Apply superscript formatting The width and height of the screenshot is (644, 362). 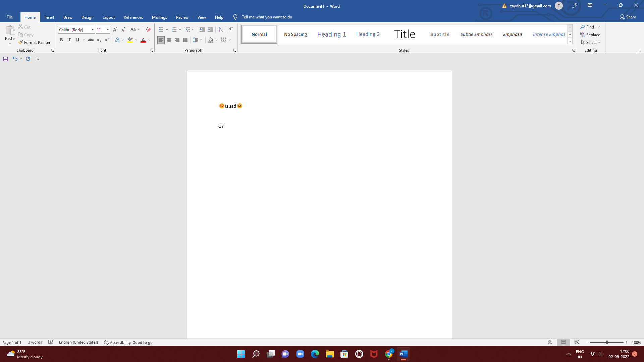pyautogui.click(x=107, y=40)
